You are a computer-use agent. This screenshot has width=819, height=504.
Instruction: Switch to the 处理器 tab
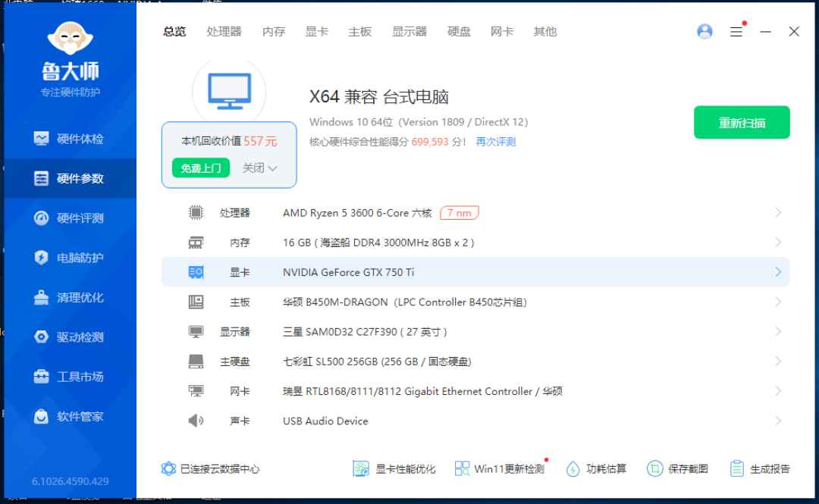click(224, 32)
